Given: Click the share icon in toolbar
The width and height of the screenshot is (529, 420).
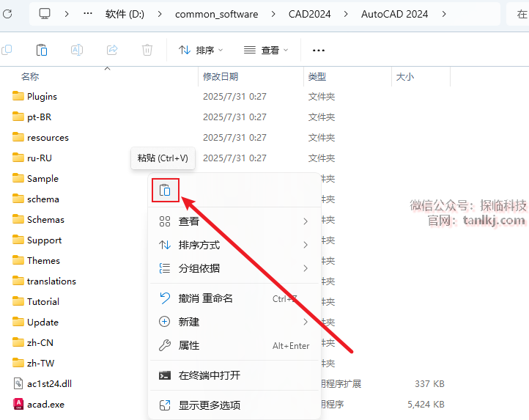Looking at the screenshot, I should click(112, 50).
